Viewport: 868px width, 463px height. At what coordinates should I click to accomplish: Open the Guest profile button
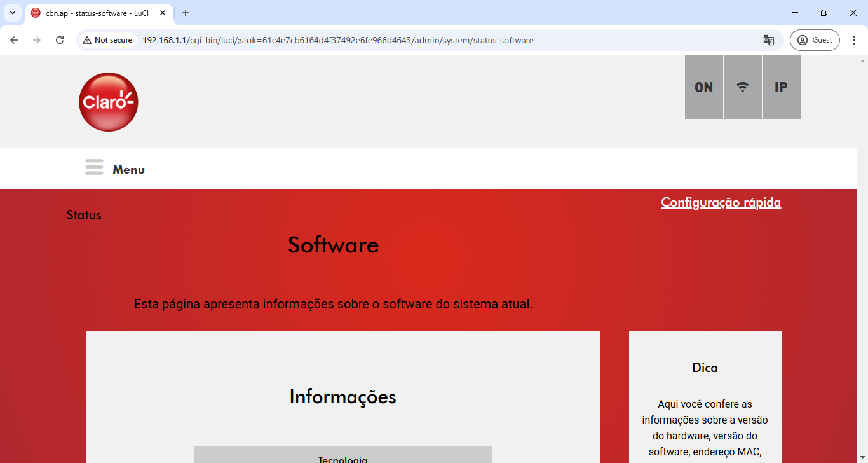[815, 40]
